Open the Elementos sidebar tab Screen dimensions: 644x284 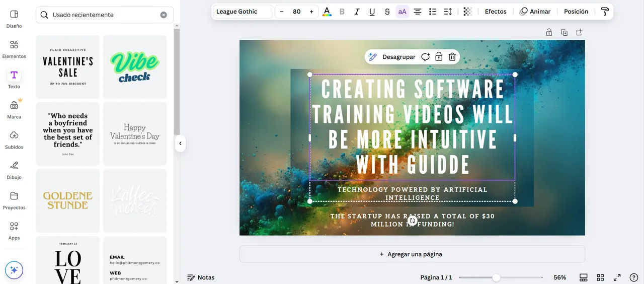pos(14,49)
